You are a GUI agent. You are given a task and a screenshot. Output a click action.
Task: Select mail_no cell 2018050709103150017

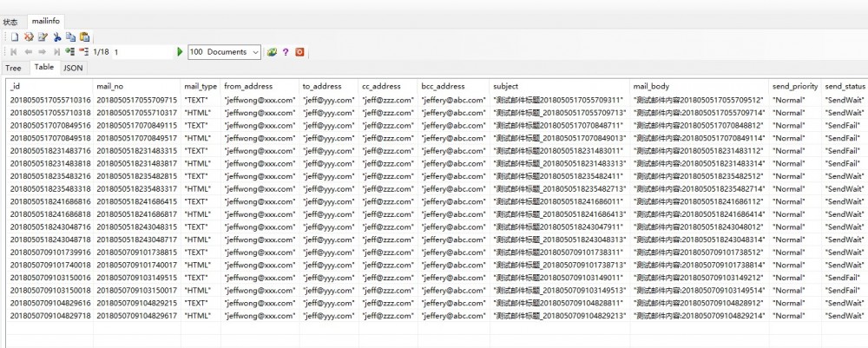(x=137, y=291)
